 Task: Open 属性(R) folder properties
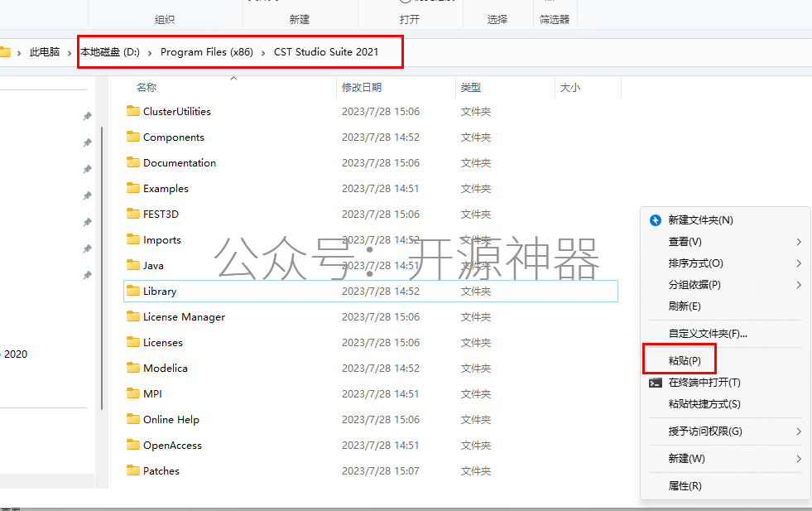coord(726,486)
